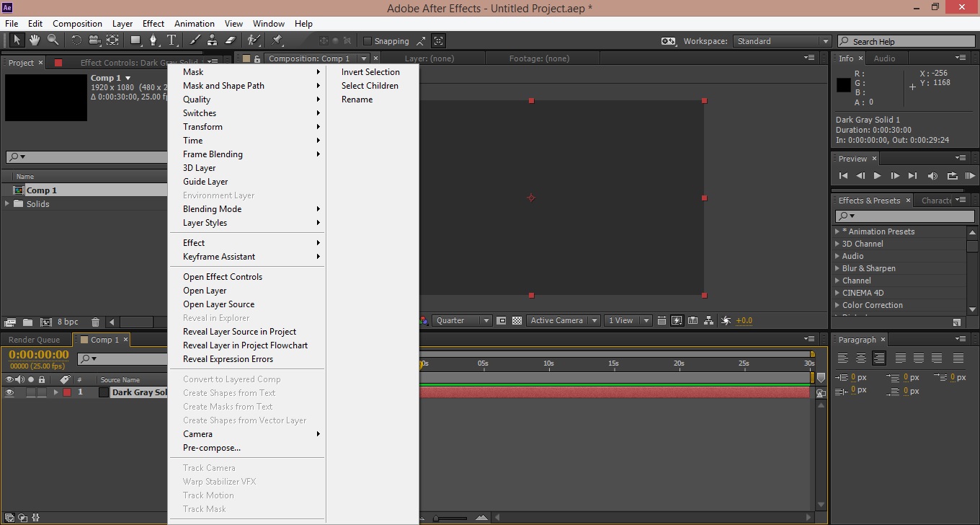Open the Active Camera view dropdown
Viewport: 980px width, 525px height.
563,320
